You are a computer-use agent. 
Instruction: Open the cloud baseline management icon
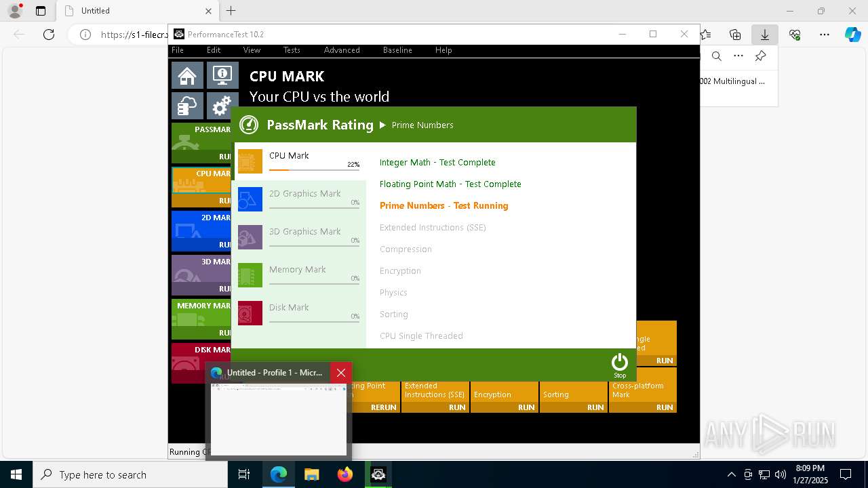pos(187,106)
